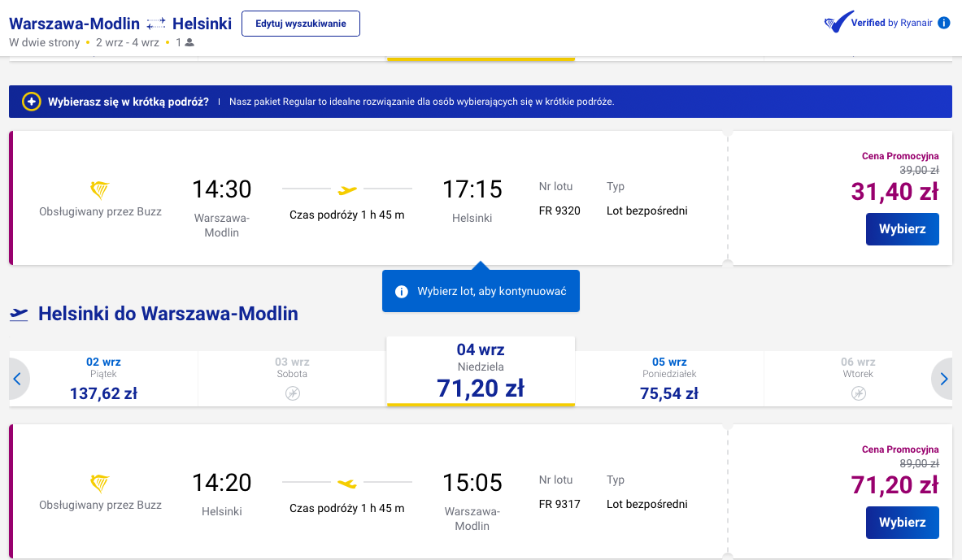Image resolution: width=962 pixels, height=560 pixels.
Task: Click the plane icon on 14:20 flight
Action: click(347, 484)
